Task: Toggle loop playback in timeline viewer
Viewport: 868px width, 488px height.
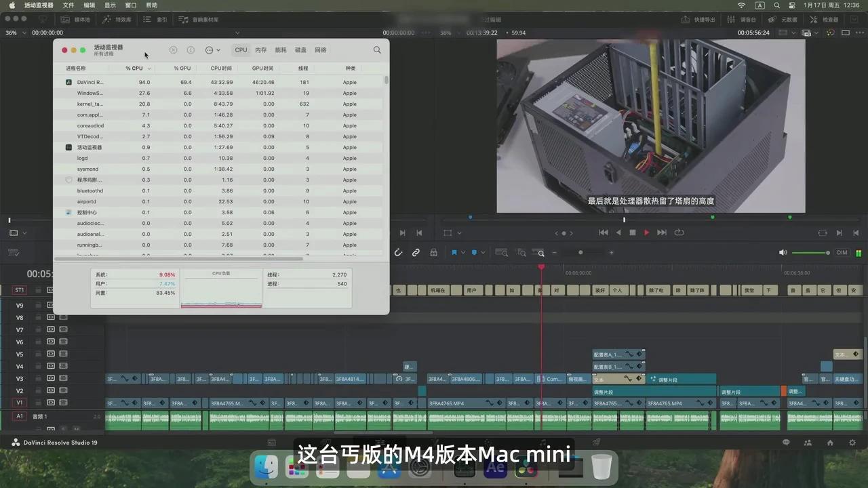Action: click(x=679, y=232)
